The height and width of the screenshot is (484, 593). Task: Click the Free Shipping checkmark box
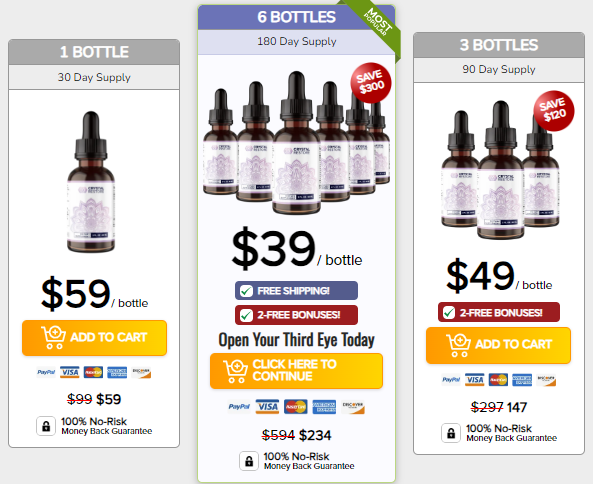247,291
